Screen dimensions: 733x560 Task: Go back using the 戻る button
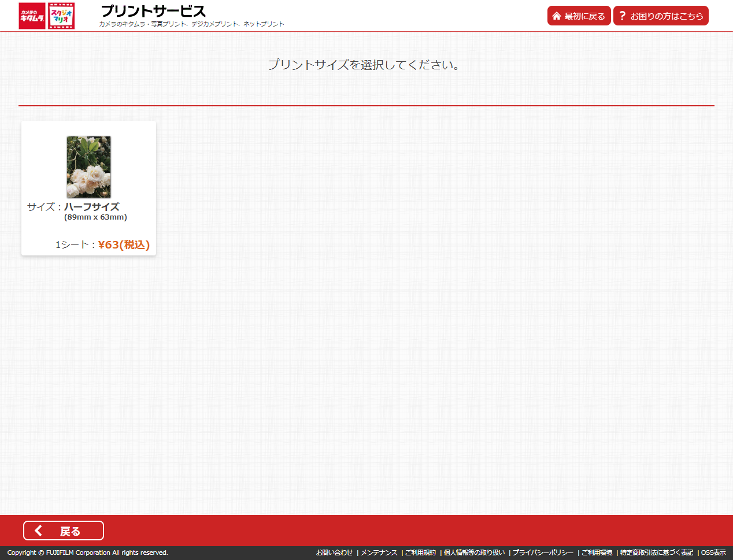[x=64, y=531]
